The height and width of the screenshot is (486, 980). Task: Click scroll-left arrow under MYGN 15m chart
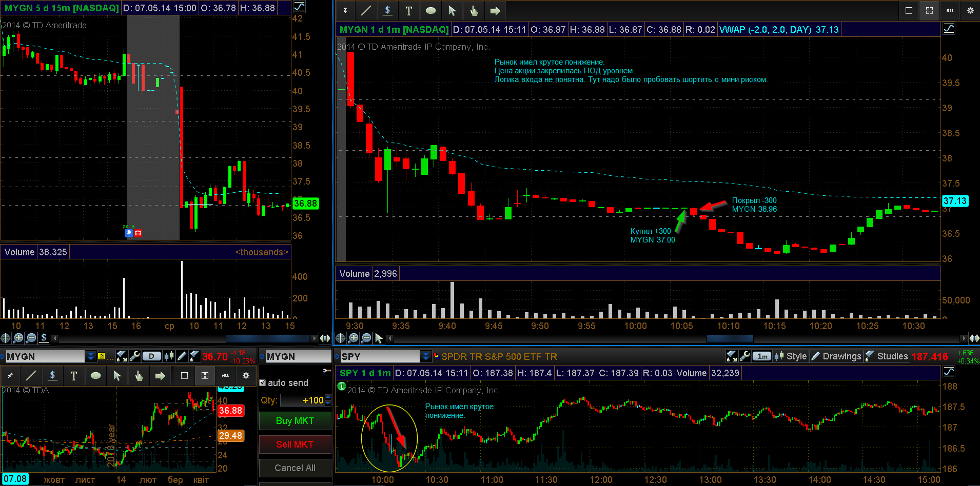(55, 338)
